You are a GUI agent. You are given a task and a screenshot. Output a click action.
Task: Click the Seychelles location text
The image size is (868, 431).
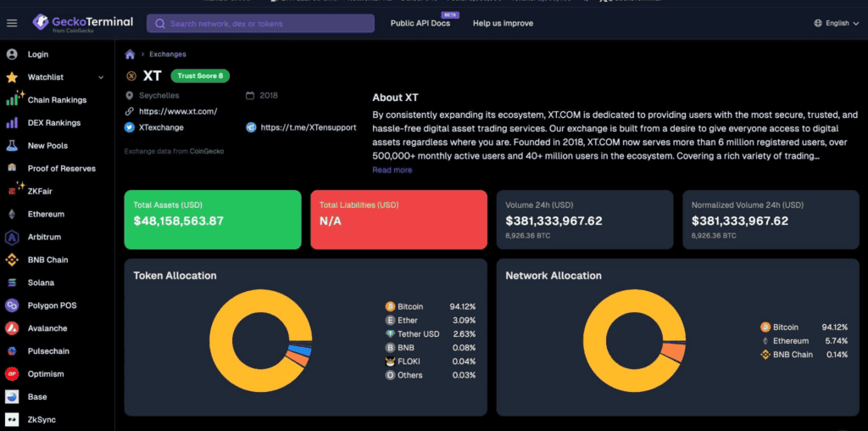(159, 95)
